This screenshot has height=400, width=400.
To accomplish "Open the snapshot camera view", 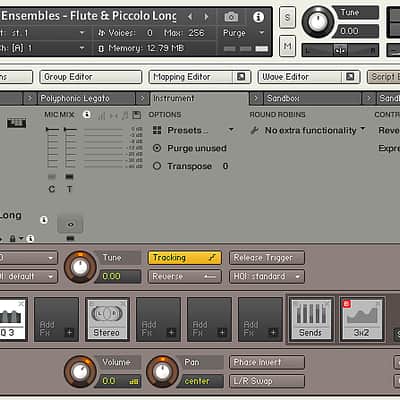I will click(x=231, y=16).
